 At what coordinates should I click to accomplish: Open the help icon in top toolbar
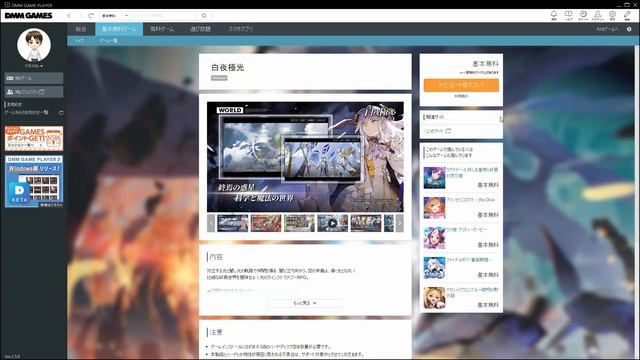coord(568,15)
